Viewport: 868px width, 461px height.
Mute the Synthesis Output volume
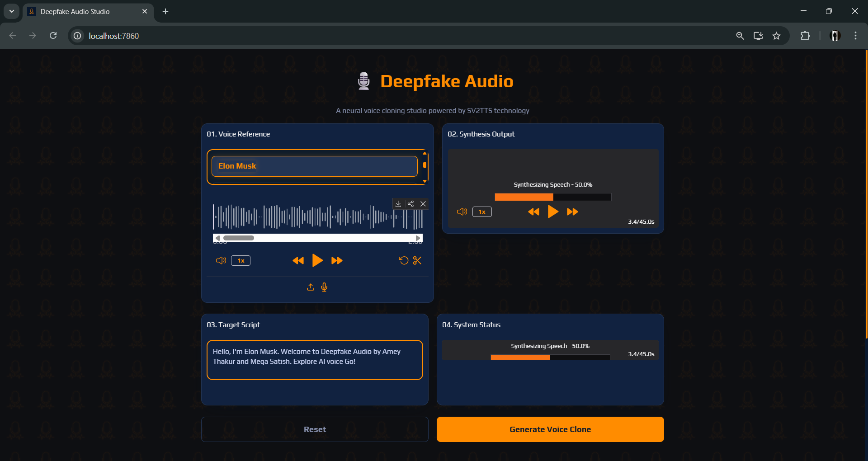click(x=462, y=212)
